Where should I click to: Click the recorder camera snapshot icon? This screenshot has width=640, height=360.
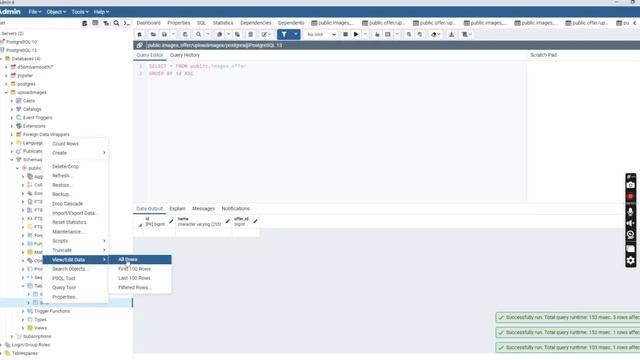[x=631, y=185]
